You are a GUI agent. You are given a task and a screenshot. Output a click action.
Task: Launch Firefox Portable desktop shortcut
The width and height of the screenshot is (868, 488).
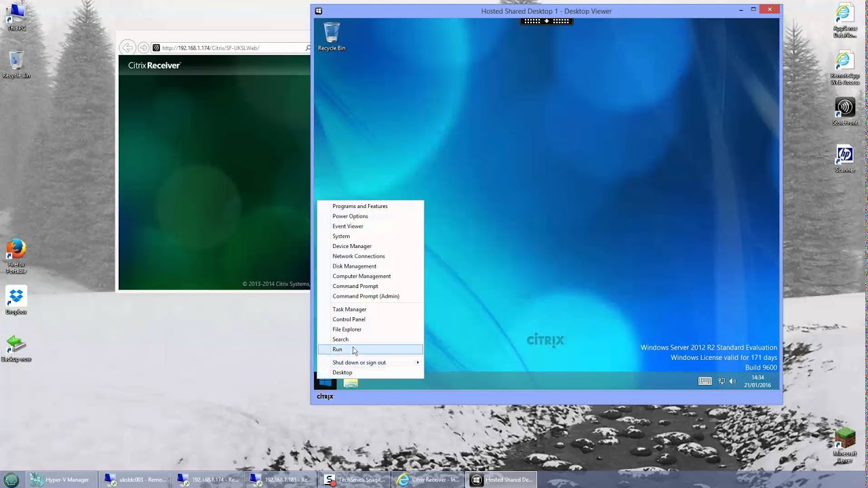click(x=16, y=256)
